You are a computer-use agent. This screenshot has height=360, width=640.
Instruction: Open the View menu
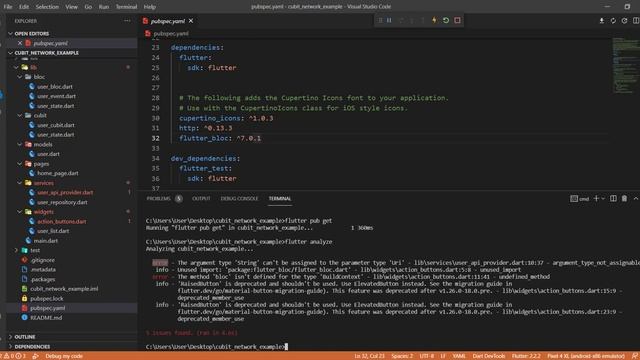(71, 7)
